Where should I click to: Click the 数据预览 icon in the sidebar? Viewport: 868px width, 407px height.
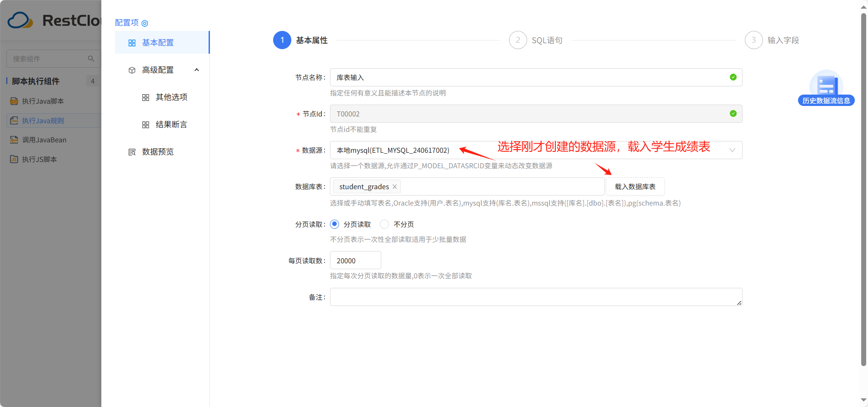pos(132,152)
